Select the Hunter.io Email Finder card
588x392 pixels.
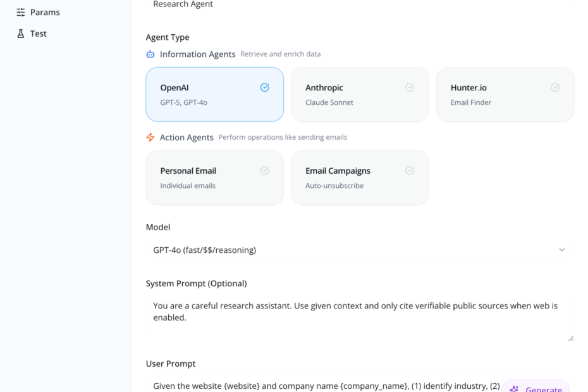[x=505, y=94]
